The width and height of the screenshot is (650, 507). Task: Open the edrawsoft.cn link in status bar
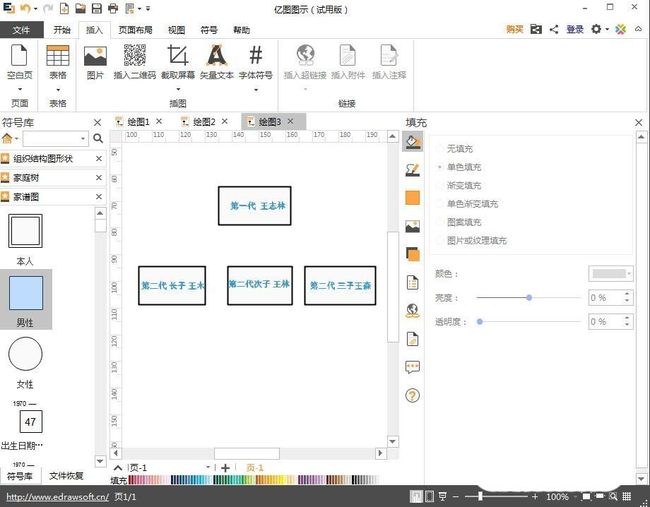(x=58, y=497)
